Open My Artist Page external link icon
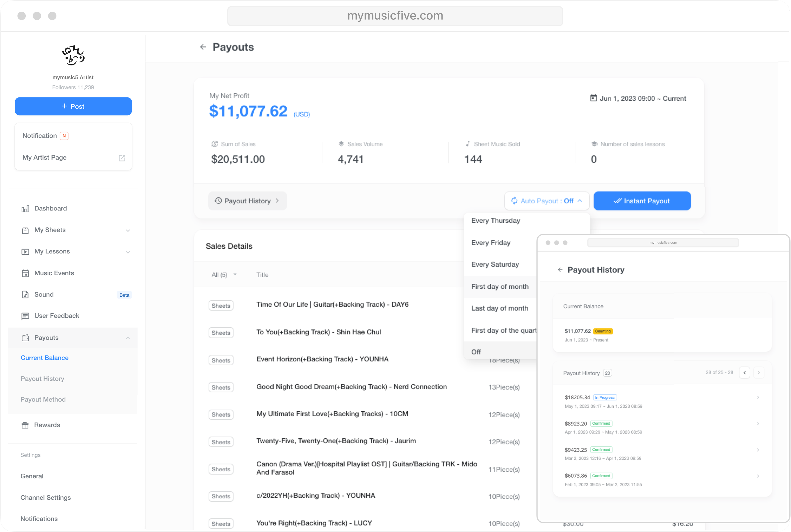The height and width of the screenshot is (532, 791). tap(122, 158)
